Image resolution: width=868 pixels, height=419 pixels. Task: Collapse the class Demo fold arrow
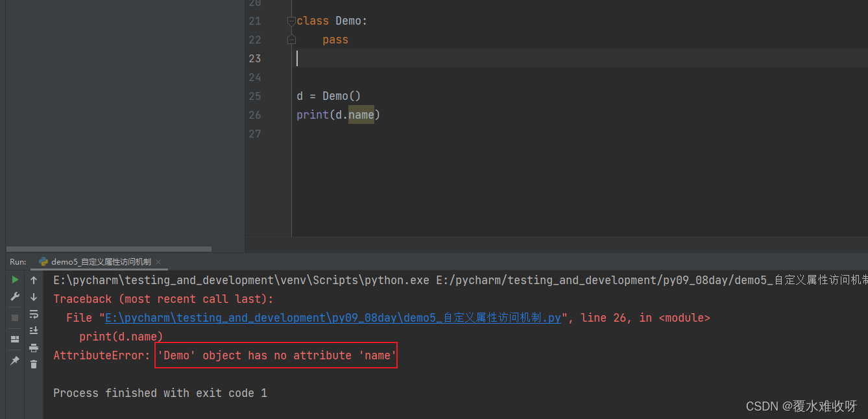291,21
